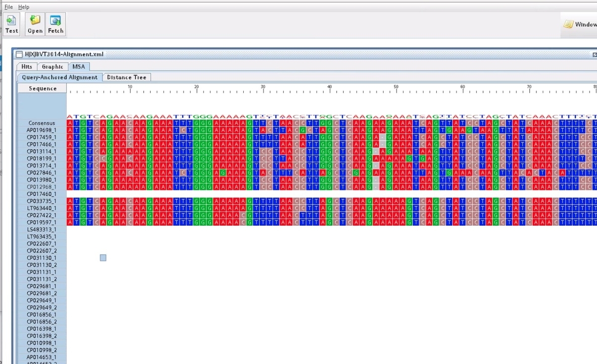Open the File menu

tap(9, 7)
